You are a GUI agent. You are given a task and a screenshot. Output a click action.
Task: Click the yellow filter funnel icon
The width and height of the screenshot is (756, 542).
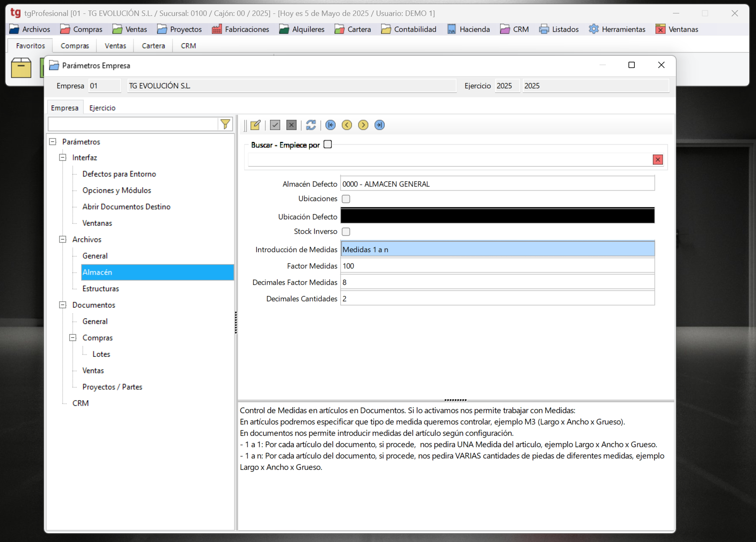coord(225,124)
